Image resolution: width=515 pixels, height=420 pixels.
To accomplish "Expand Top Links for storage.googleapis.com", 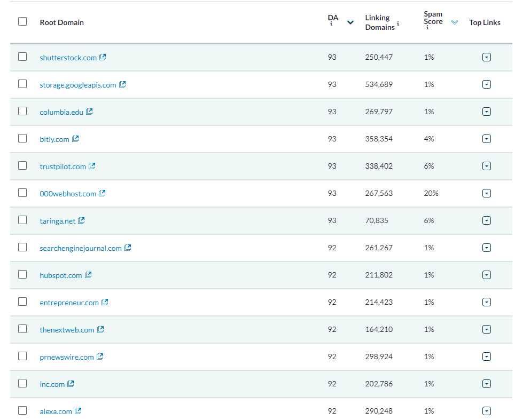I will click(x=487, y=84).
